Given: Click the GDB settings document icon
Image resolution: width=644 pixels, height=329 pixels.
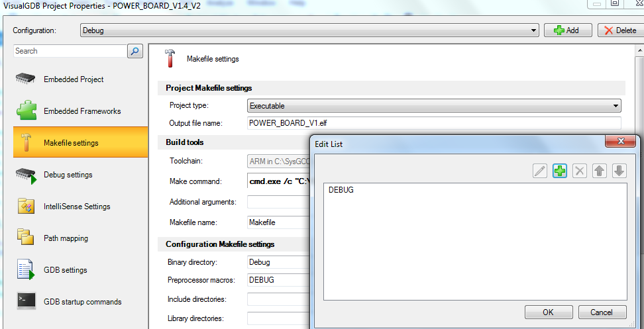Looking at the screenshot, I should pyautogui.click(x=26, y=269).
